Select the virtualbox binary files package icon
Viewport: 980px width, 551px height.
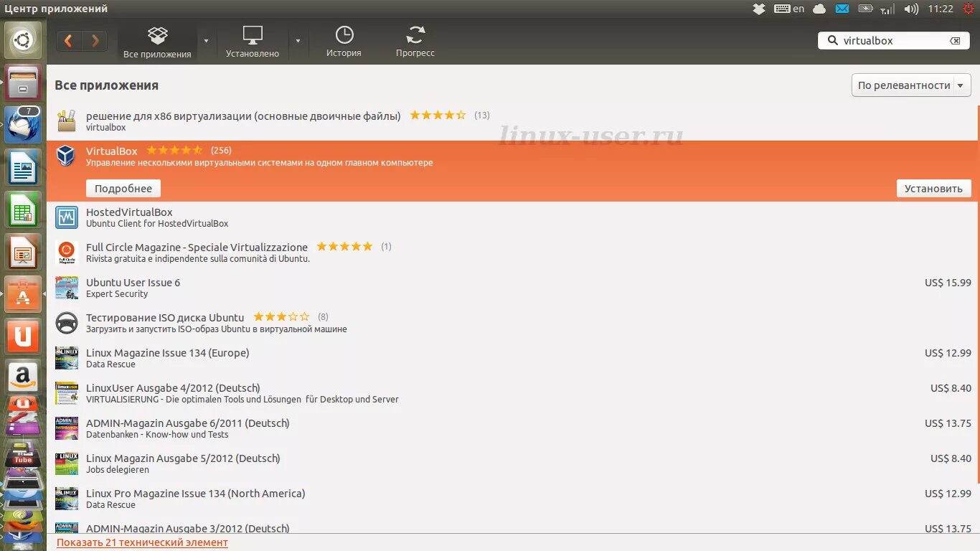[x=67, y=121]
